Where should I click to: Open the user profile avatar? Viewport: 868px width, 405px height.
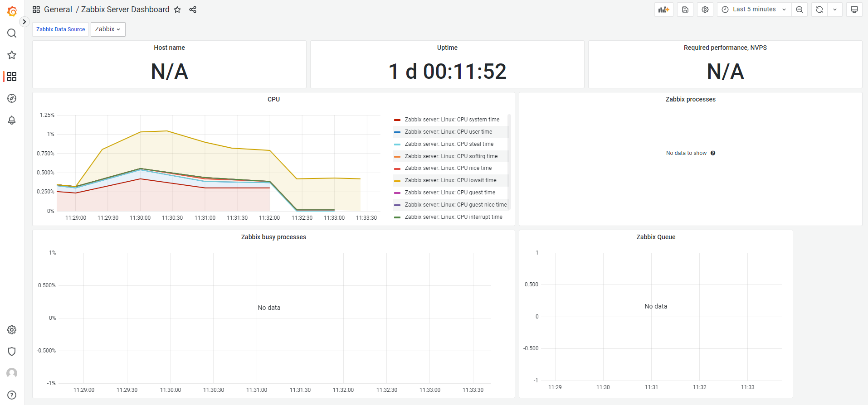click(x=12, y=373)
